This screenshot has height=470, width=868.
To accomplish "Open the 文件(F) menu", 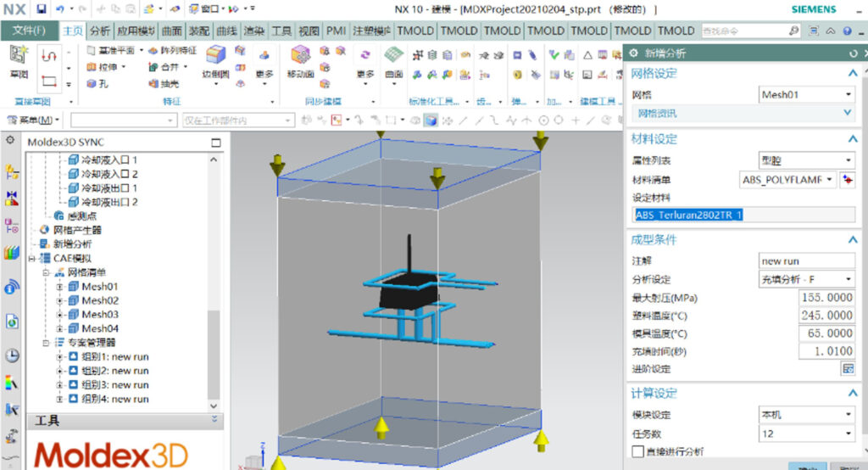I will (30, 31).
